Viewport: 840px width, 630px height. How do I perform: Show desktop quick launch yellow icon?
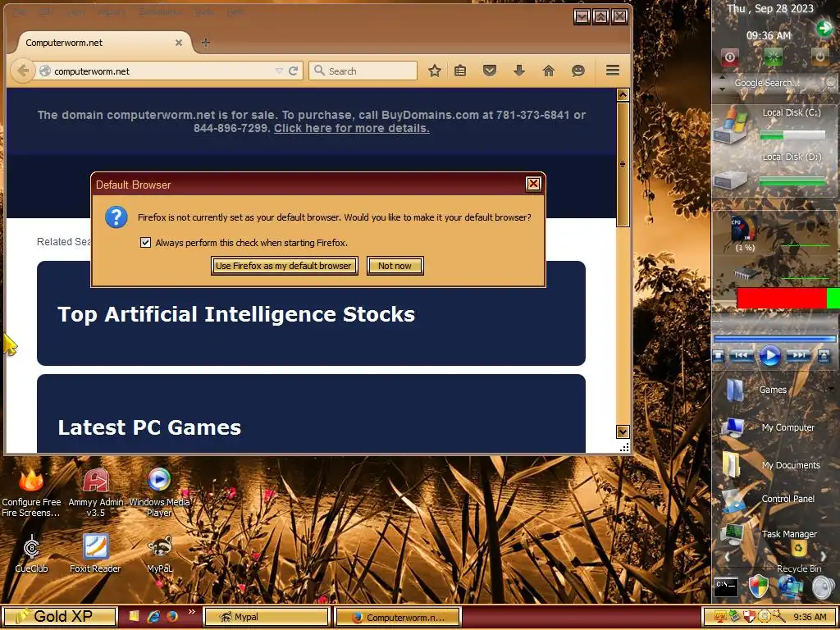point(134,617)
